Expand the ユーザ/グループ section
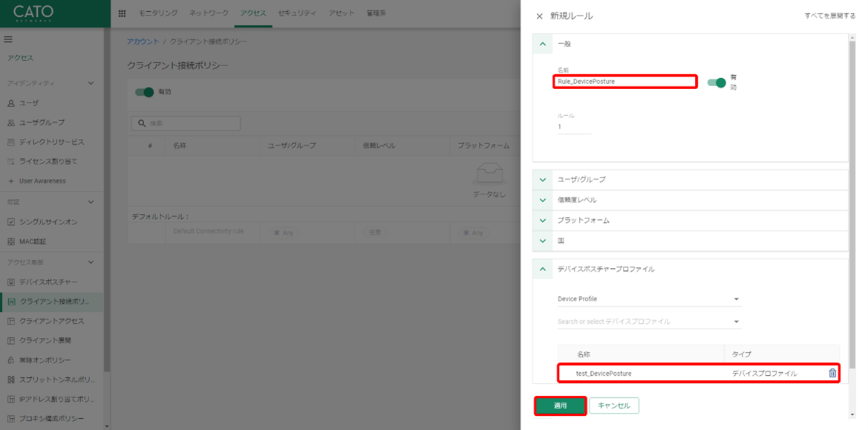The height and width of the screenshot is (430, 868). pos(543,180)
